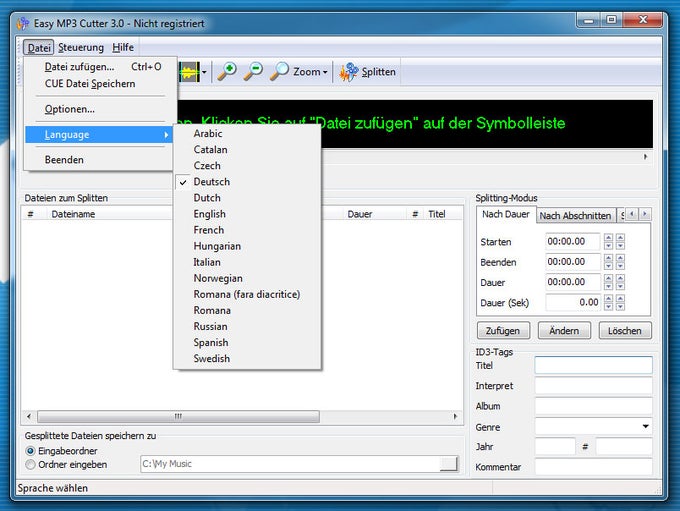Choose CUE Datei Speichern menu entry
The image size is (680, 511).
101,84
